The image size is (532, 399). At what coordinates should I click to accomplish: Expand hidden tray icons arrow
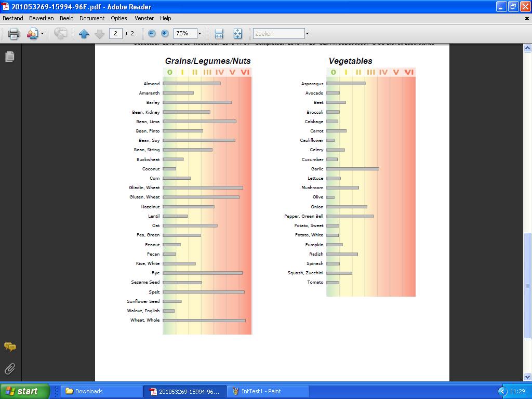(x=502, y=392)
